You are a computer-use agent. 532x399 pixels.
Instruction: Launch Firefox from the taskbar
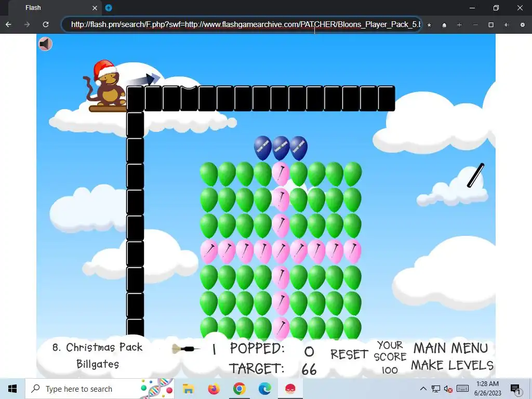pyautogui.click(x=214, y=389)
